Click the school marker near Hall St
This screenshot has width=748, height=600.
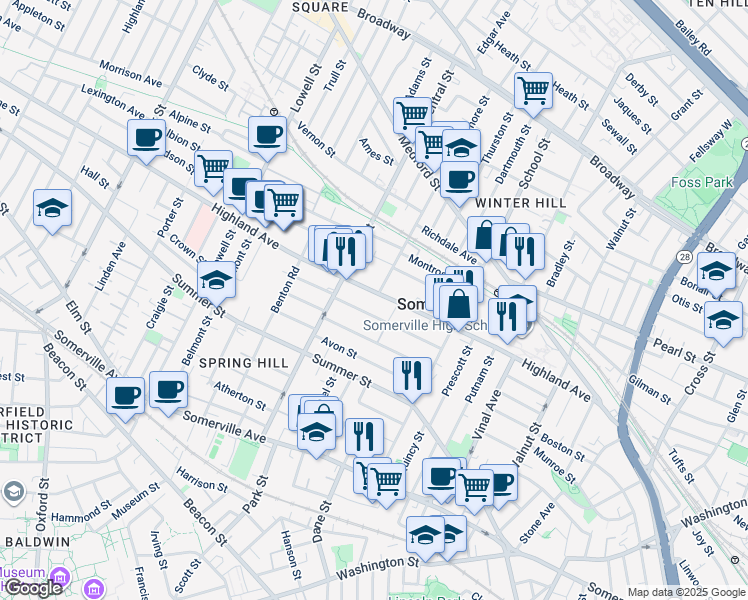[x=52, y=207]
